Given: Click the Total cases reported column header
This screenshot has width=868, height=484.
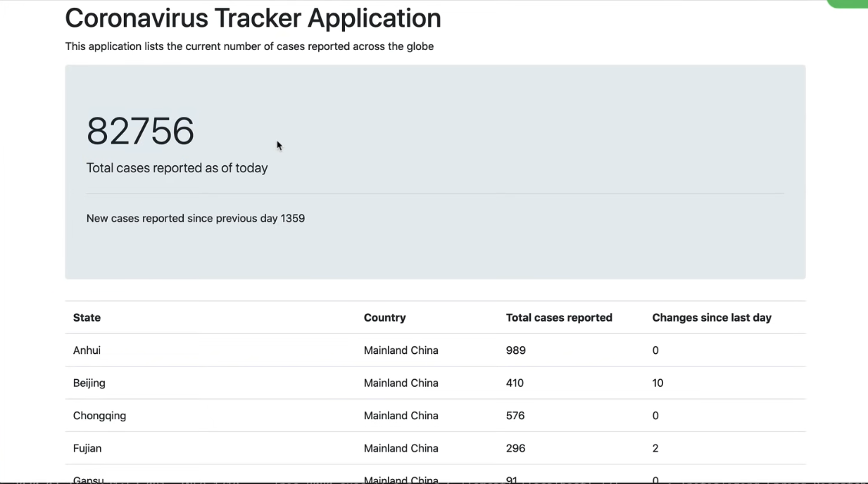Looking at the screenshot, I should click(558, 318).
